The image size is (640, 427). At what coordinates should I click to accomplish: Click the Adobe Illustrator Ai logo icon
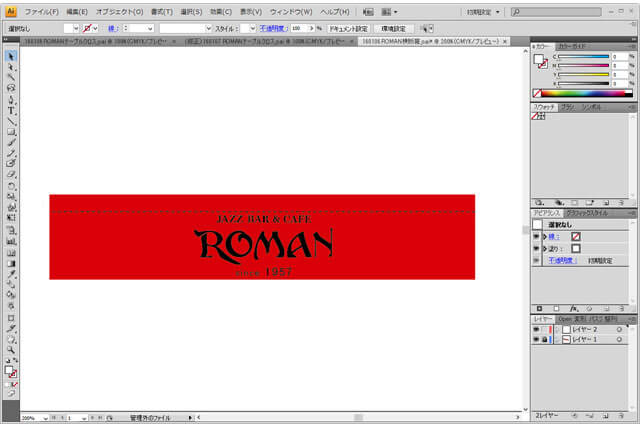point(11,11)
